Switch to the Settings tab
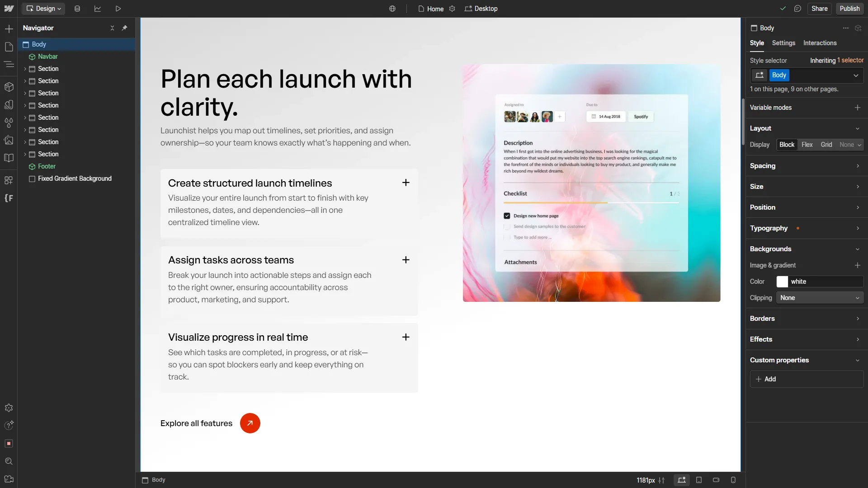 coord(783,43)
